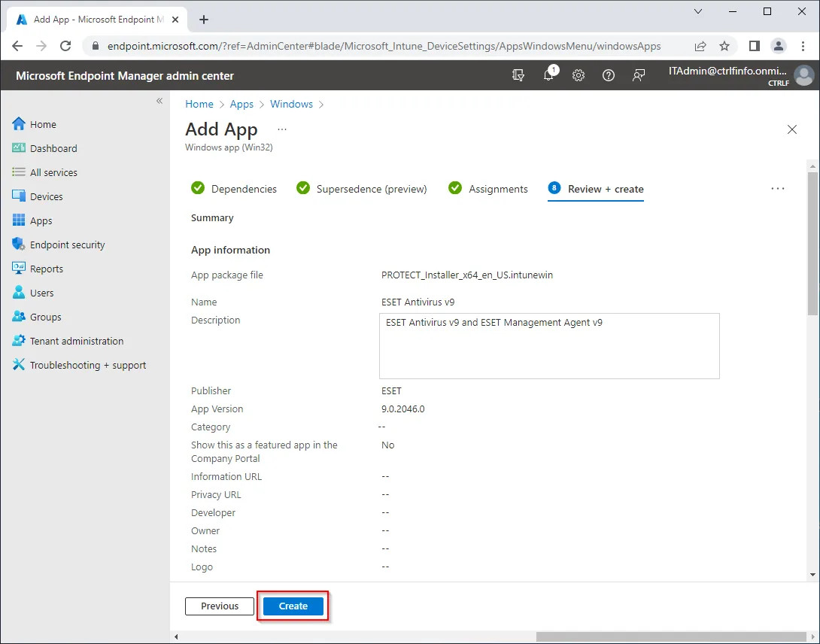
Task: Follow the Home breadcrumb link
Action: point(199,104)
